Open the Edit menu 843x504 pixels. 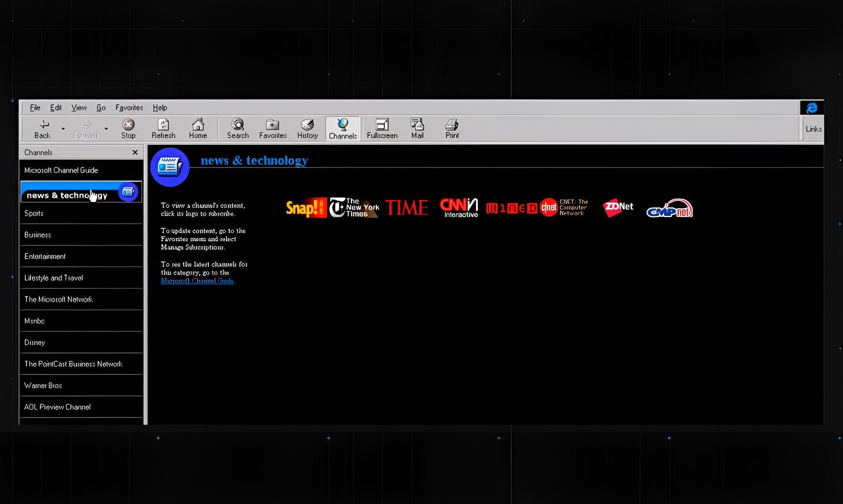pos(56,108)
